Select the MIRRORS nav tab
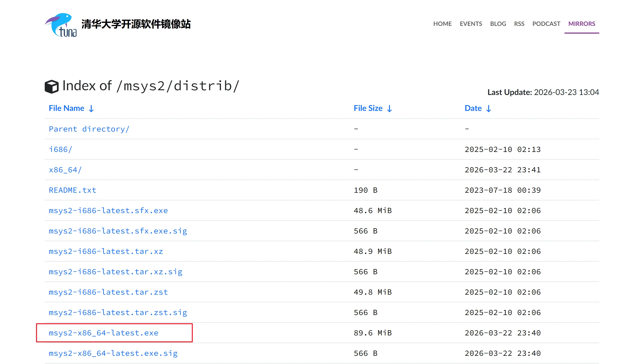Image resolution: width=644 pixels, height=364 pixels. (582, 24)
